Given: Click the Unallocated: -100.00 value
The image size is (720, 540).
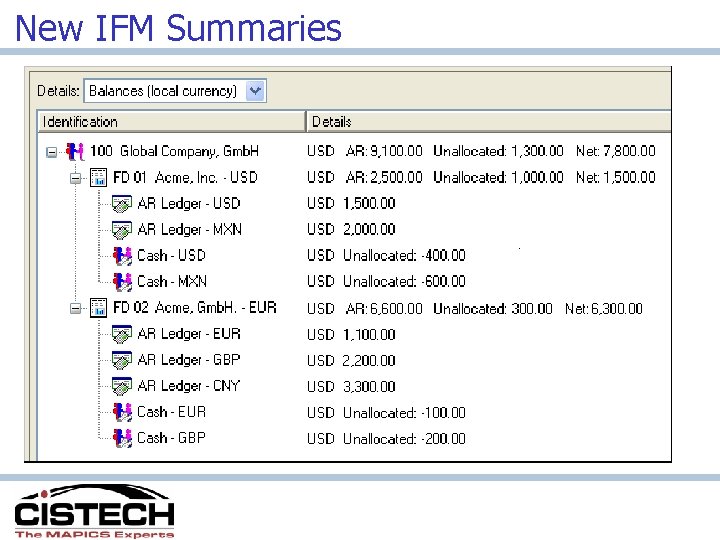Looking at the screenshot, I should [404, 413].
